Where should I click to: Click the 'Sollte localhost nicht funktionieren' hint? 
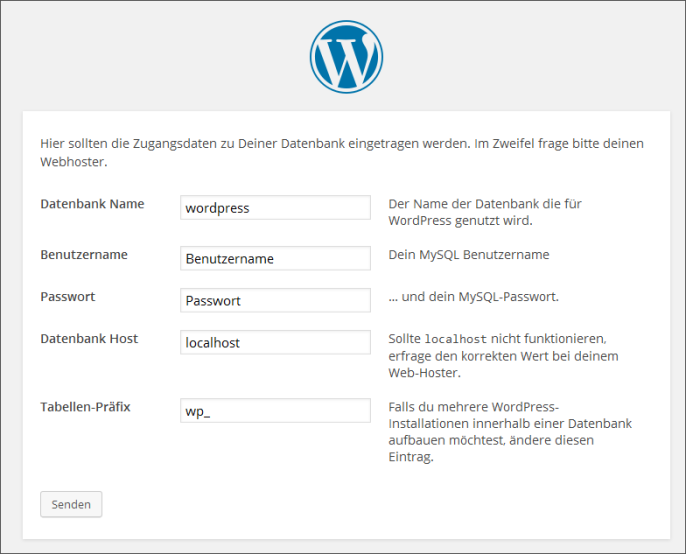click(503, 356)
